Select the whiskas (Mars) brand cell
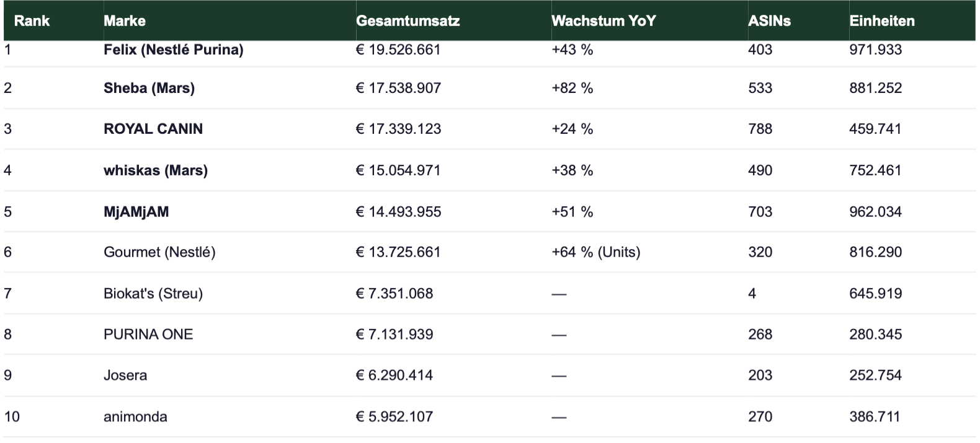This screenshot has width=980, height=443. coord(155,170)
